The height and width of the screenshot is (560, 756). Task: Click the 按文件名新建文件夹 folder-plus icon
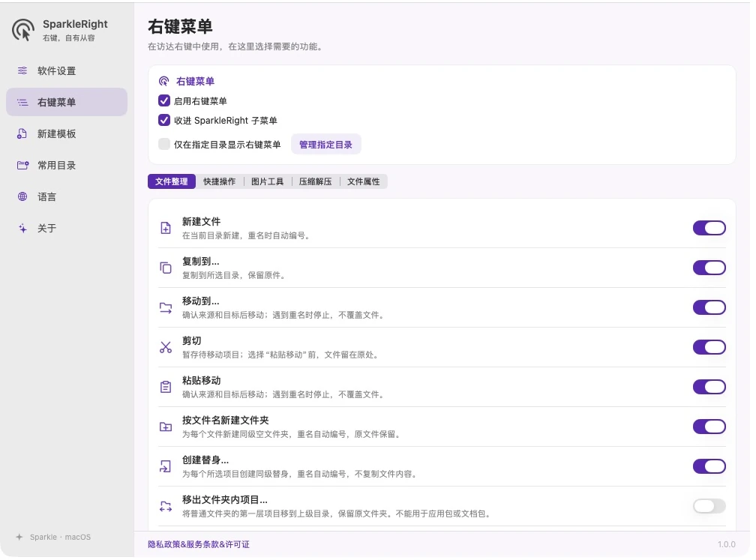pos(165,427)
